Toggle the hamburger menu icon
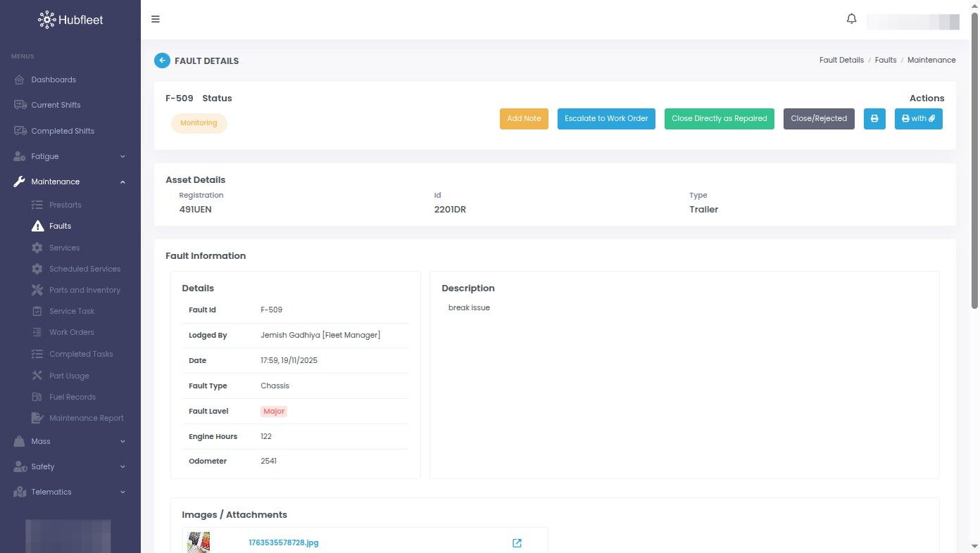Screen dimensions: 980x553 pos(156,19)
